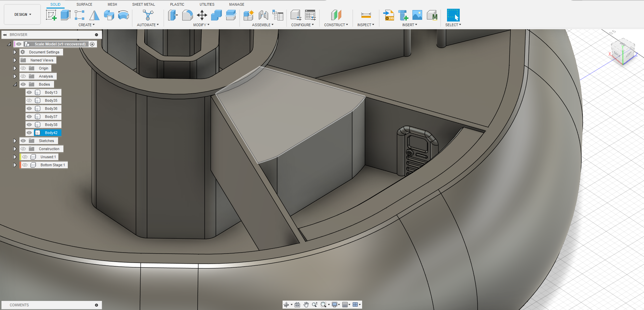
Task: Expand the Origin folder
Action: (15, 68)
